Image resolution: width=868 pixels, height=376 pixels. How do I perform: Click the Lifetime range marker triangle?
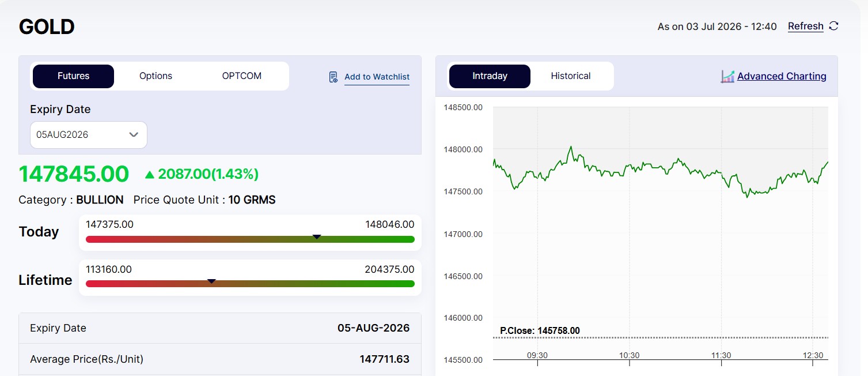pyautogui.click(x=211, y=281)
